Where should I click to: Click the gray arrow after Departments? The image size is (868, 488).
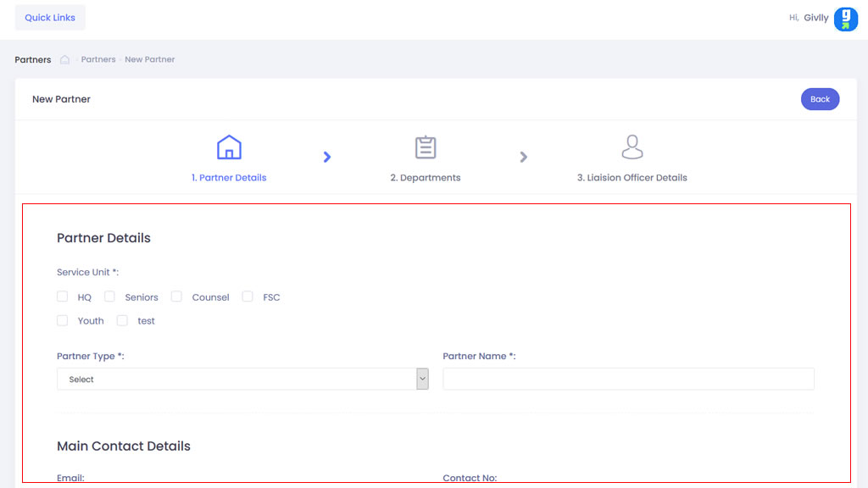(x=524, y=157)
